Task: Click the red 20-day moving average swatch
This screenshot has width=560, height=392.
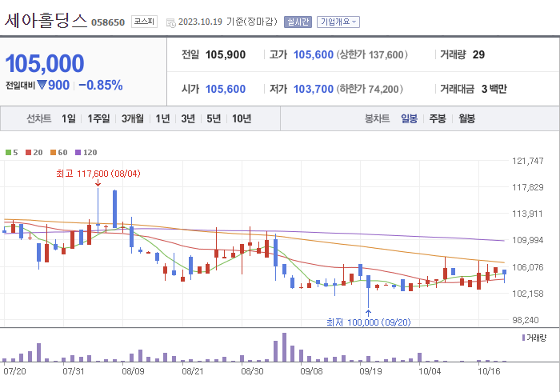Action: [x=28, y=153]
